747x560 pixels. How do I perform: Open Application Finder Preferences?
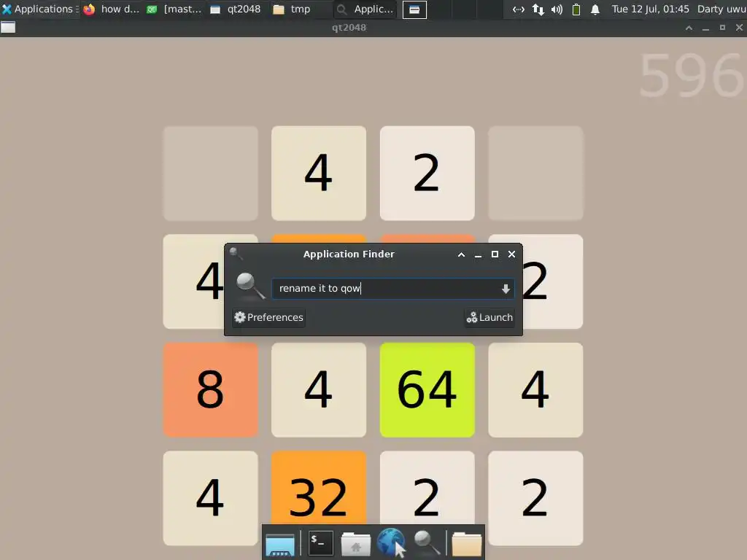pos(269,317)
